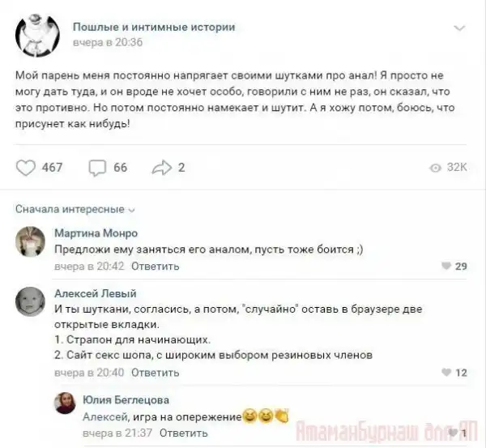The image size is (486, 448).
Task: Like Алексей Левый's comment heart
Action: pyautogui.click(x=446, y=373)
